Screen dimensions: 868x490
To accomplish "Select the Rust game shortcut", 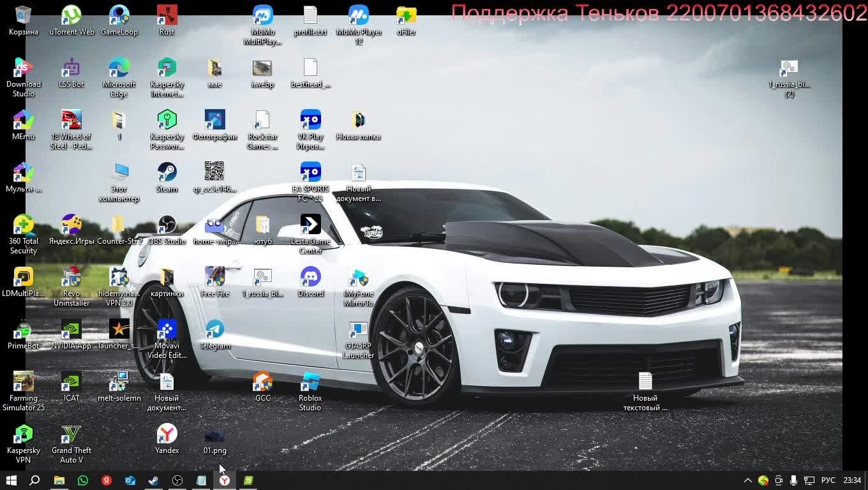I will click(x=167, y=20).
